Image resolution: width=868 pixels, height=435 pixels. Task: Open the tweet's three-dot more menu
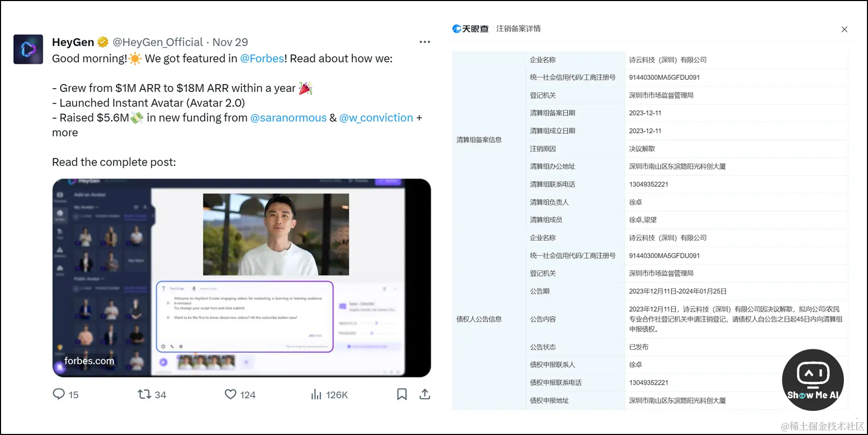[425, 42]
